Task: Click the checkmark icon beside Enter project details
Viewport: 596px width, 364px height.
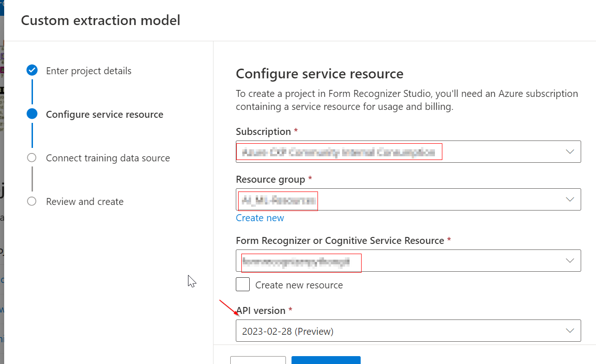Action: point(32,70)
